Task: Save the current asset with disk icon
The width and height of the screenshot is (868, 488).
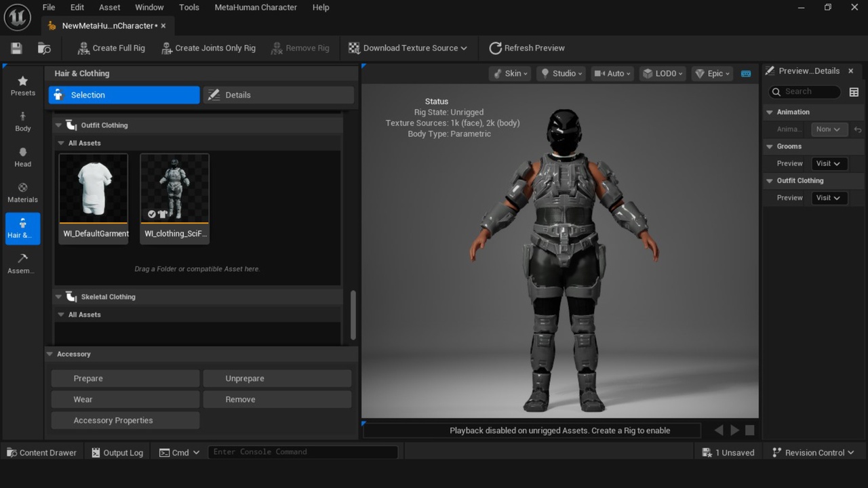Action: tap(16, 48)
